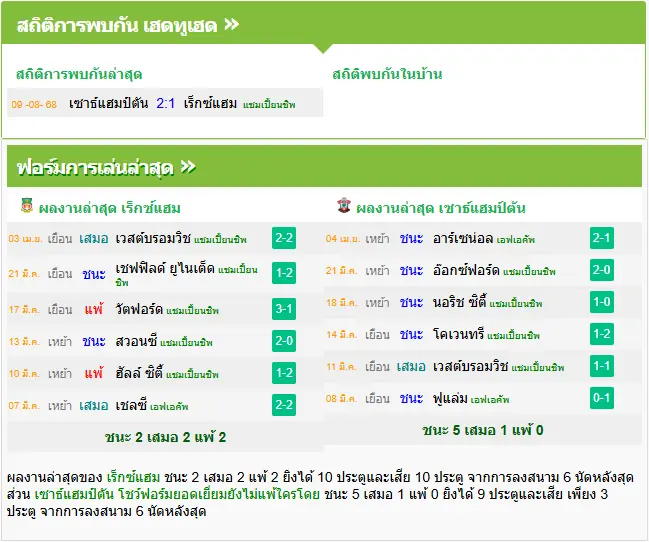The height and width of the screenshot is (542, 649).
Task: Click the Wrexham club crest icon
Action: 26,205
